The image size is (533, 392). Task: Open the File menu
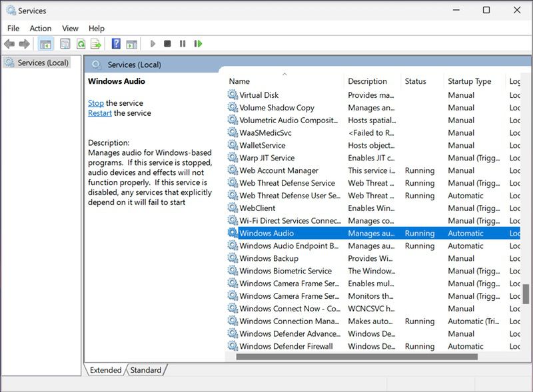tap(13, 28)
